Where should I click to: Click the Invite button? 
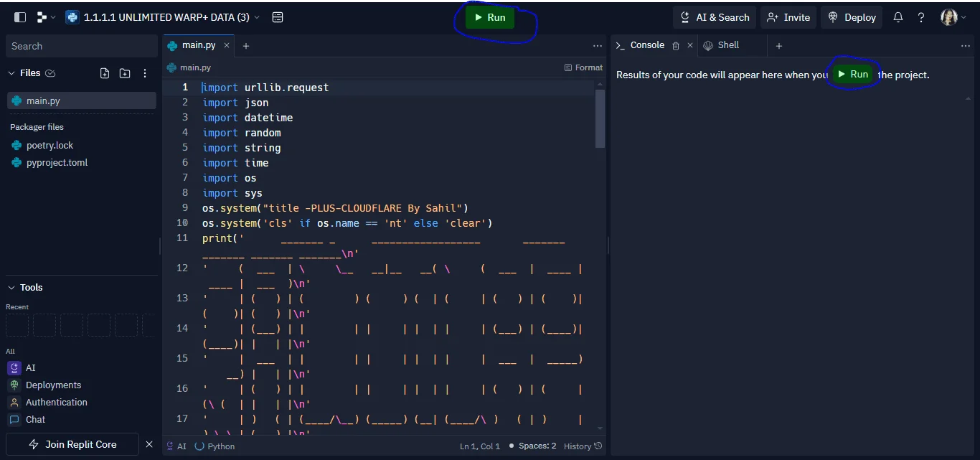(788, 17)
